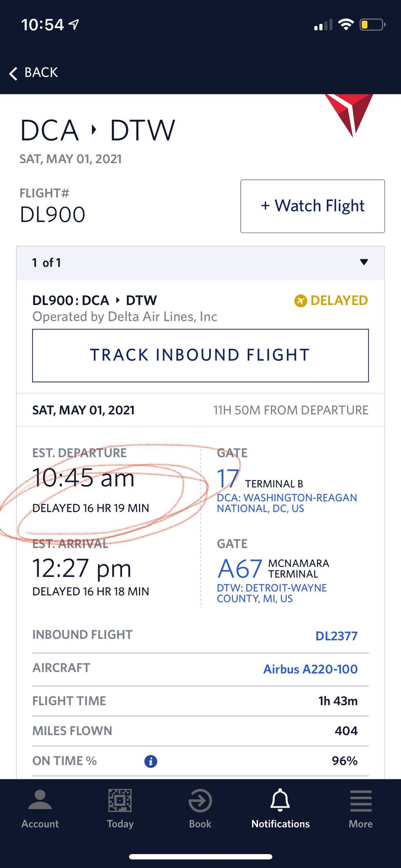Open DCA Washington-Reagan National airport link

click(287, 503)
